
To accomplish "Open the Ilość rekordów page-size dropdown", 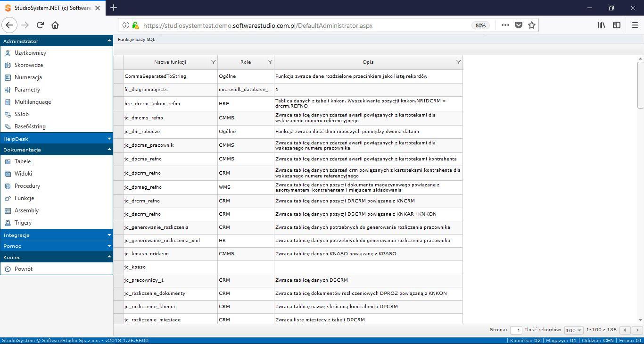I will 574,330.
